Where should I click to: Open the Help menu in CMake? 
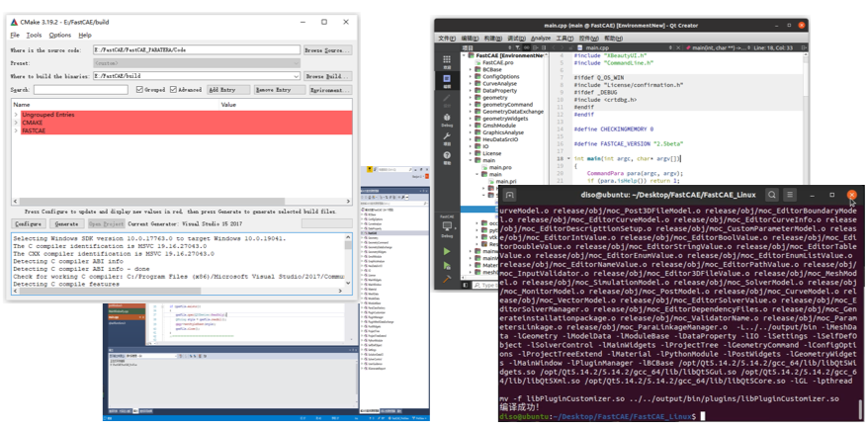(85, 35)
